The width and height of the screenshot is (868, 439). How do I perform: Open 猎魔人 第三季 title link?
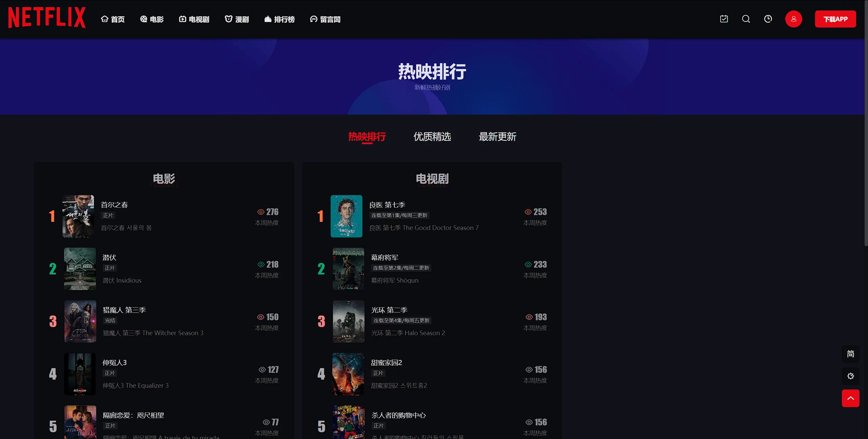click(x=124, y=310)
